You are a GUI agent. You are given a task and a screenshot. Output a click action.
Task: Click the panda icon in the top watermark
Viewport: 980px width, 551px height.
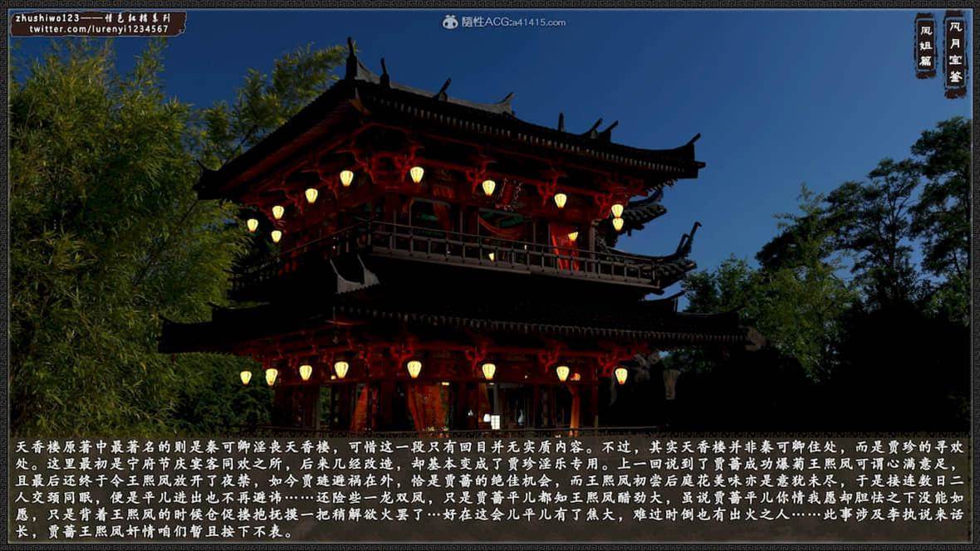tap(450, 22)
